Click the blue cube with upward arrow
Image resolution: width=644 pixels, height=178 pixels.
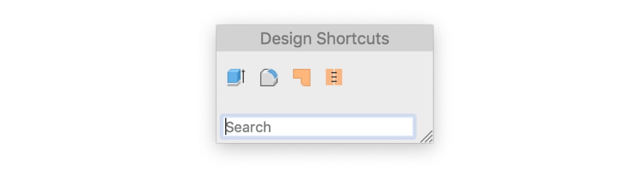coord(236,77)
